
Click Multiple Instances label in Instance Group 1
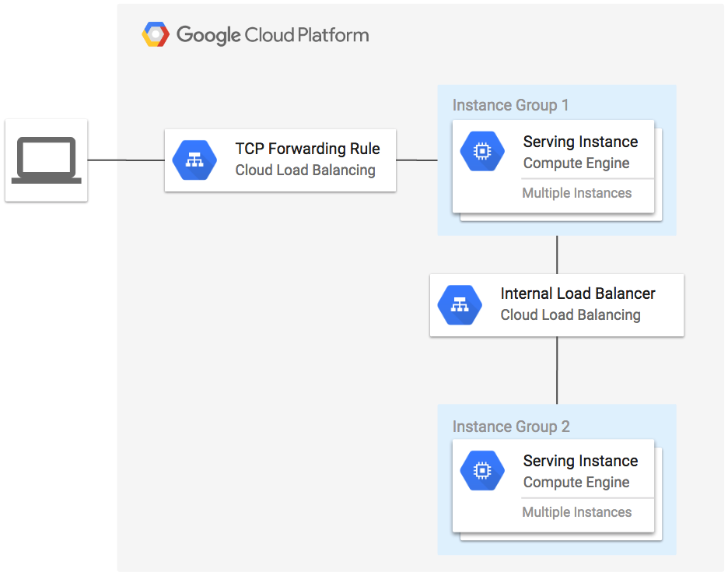click(x=576, y=193)
